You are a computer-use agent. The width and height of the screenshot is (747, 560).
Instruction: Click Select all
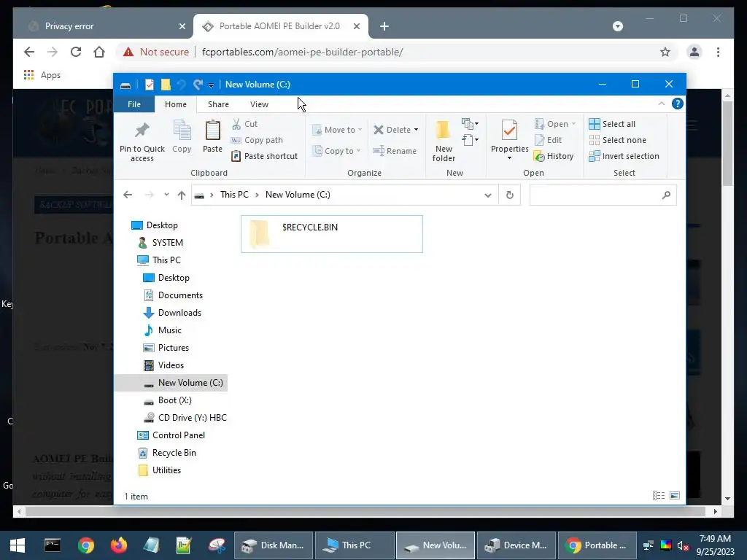coord(612,124)
